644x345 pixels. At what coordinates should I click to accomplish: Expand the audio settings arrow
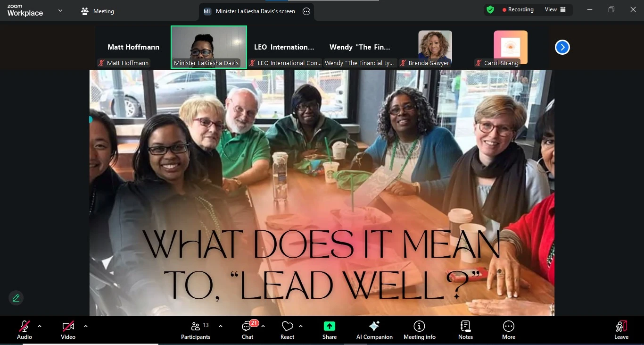click(40, 326)
